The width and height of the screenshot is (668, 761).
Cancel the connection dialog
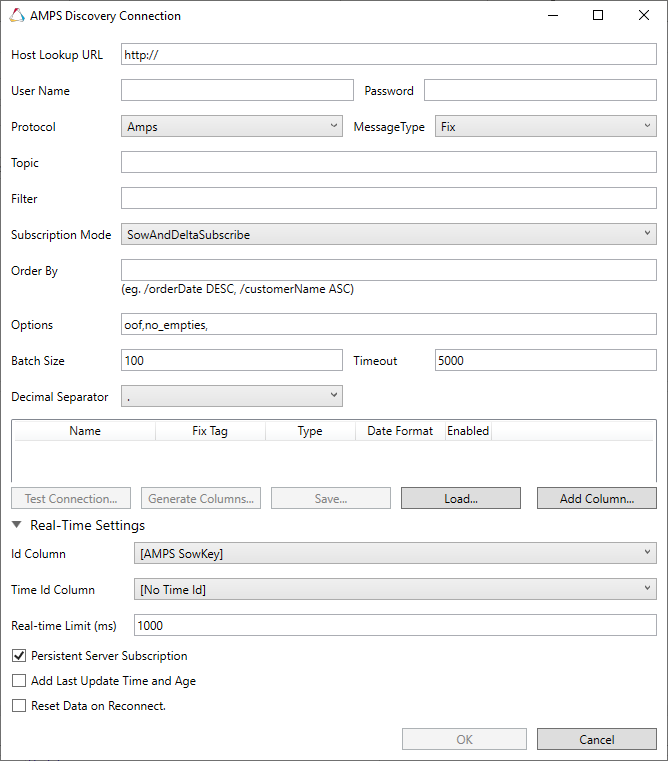(596, 739)
